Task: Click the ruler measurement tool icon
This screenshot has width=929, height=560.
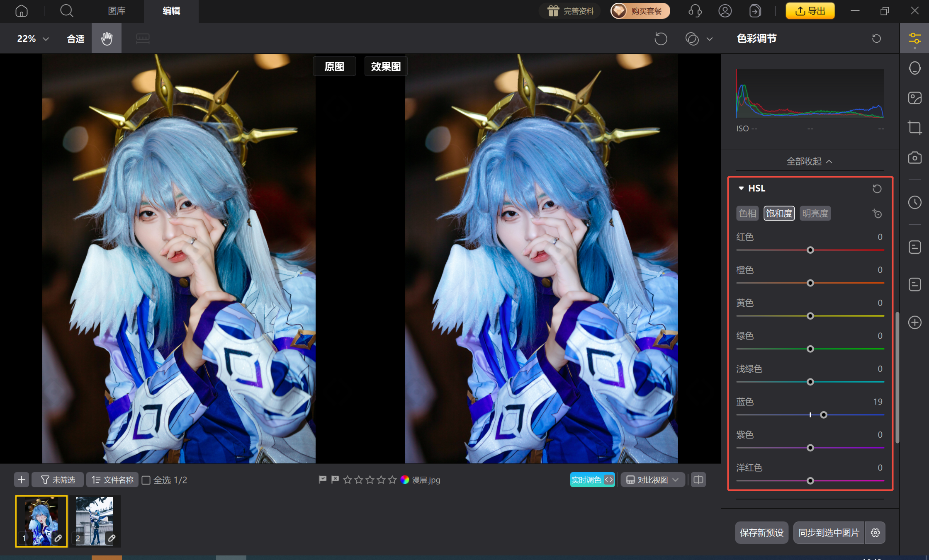Action: (143, 39)
